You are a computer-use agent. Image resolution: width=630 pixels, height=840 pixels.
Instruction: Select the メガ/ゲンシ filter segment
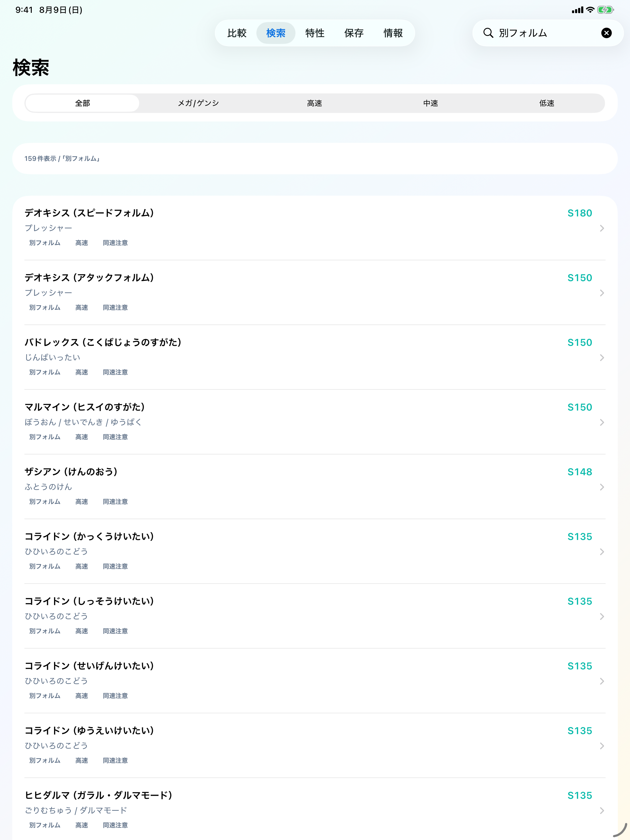[198, 103]
